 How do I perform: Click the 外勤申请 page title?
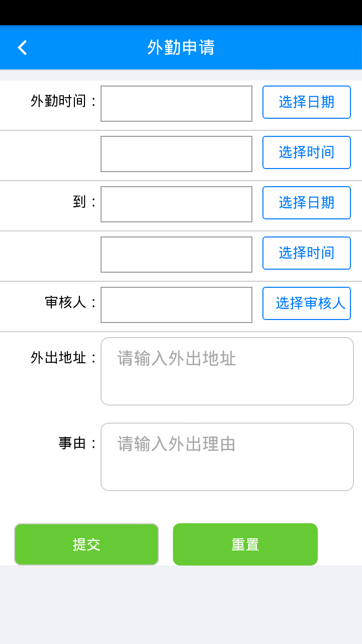click(x=181, y=48)
